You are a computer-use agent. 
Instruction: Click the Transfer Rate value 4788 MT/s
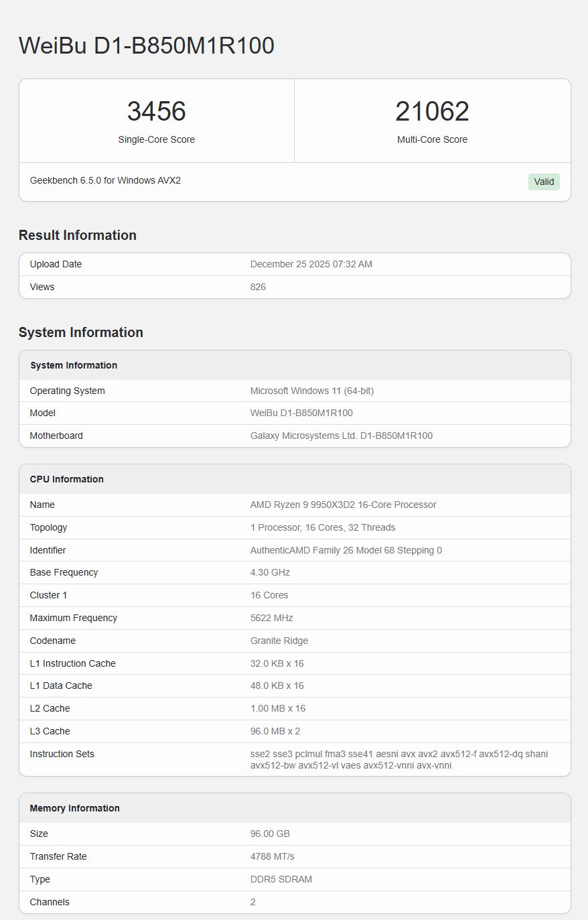272,856
